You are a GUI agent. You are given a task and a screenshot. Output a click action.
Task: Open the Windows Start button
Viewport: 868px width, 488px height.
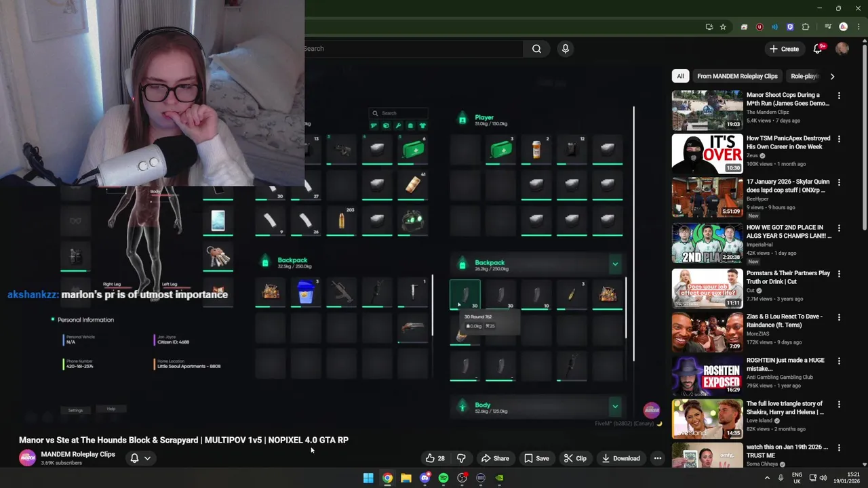368,478
